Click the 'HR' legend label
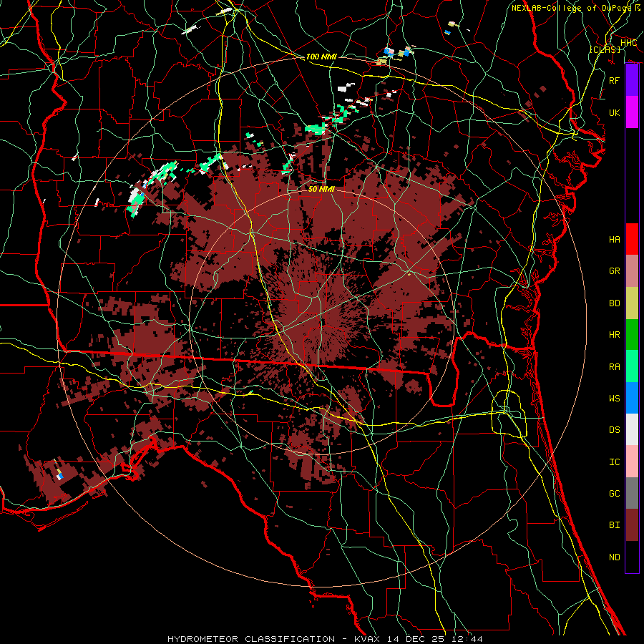The image size is (644, 644). click(614, 335)
